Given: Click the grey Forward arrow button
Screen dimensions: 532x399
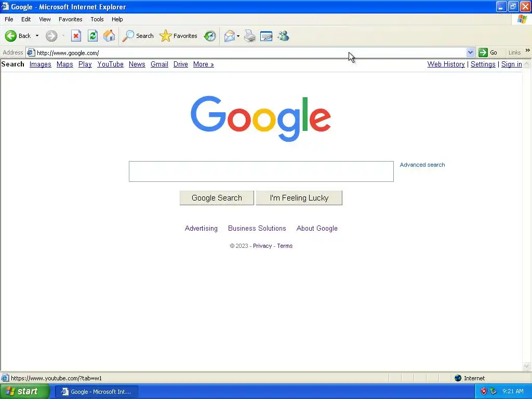Looking at the screenshot, I should (x=51, y=36).
